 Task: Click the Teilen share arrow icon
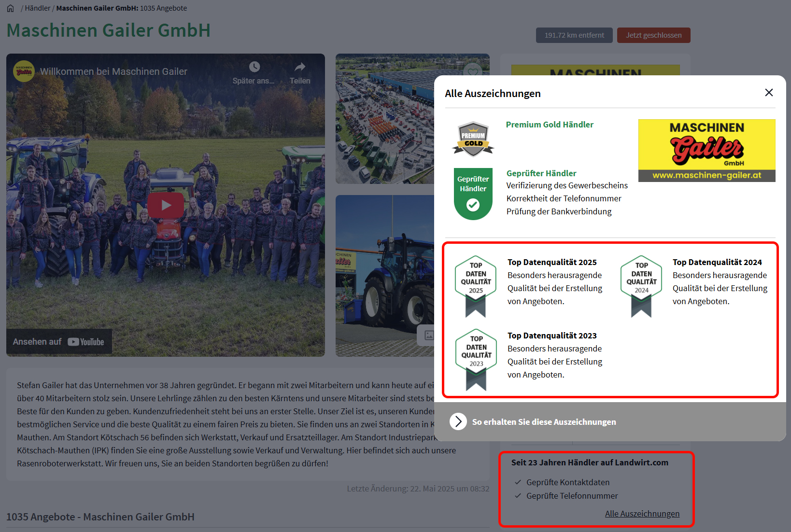click(x=300, y=67)
